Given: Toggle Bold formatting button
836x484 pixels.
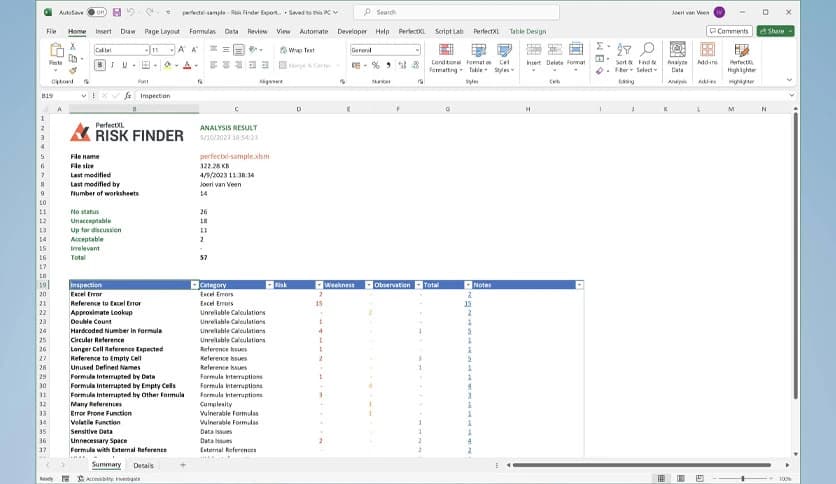Looking at the screenshot, I should pos(99,65).
